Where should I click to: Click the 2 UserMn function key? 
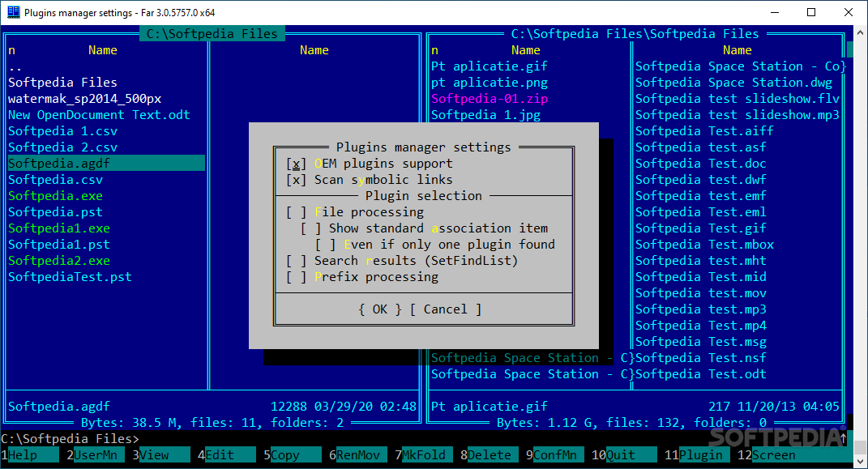[x=95, y=455]
